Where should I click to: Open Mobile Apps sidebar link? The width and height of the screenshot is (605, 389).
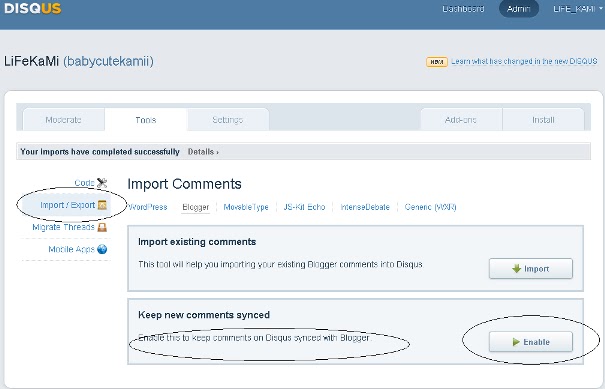click(71, 249)
